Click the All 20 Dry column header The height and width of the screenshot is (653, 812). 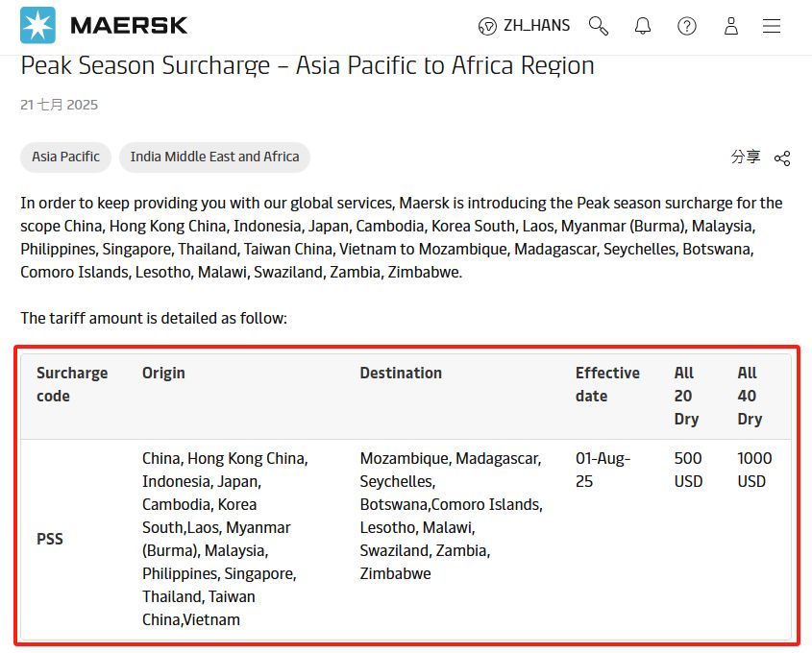click(686, 396)
